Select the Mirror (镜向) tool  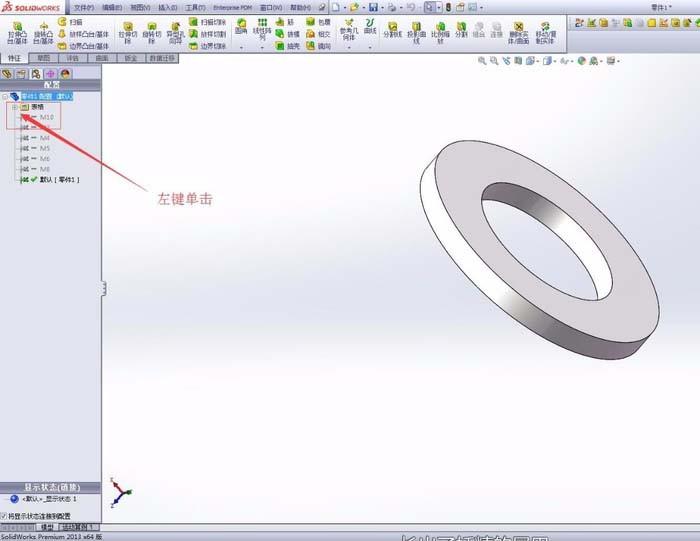pos(318,46)
